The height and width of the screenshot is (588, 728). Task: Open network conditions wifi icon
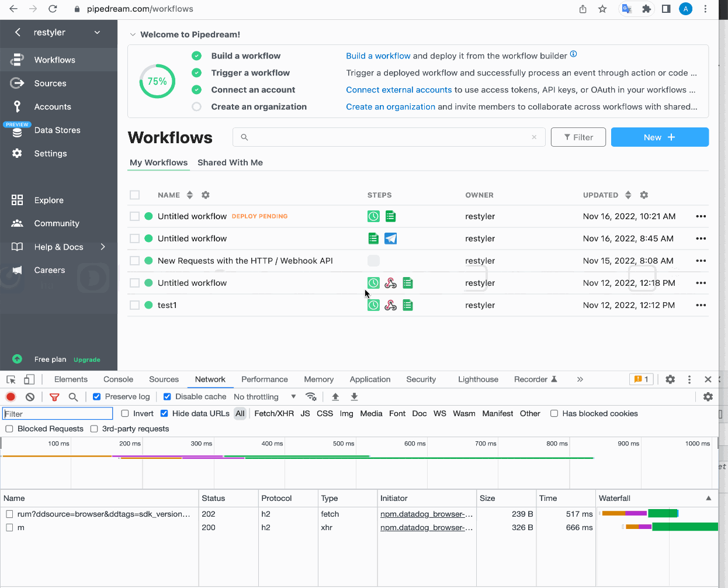click(x=311, y=396)
